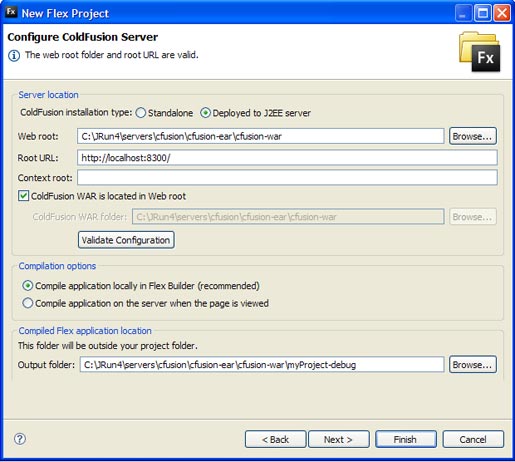
Task: Click the disabled WAR folder Browse button
Action: pyautogui.click(x=472, y=217)
